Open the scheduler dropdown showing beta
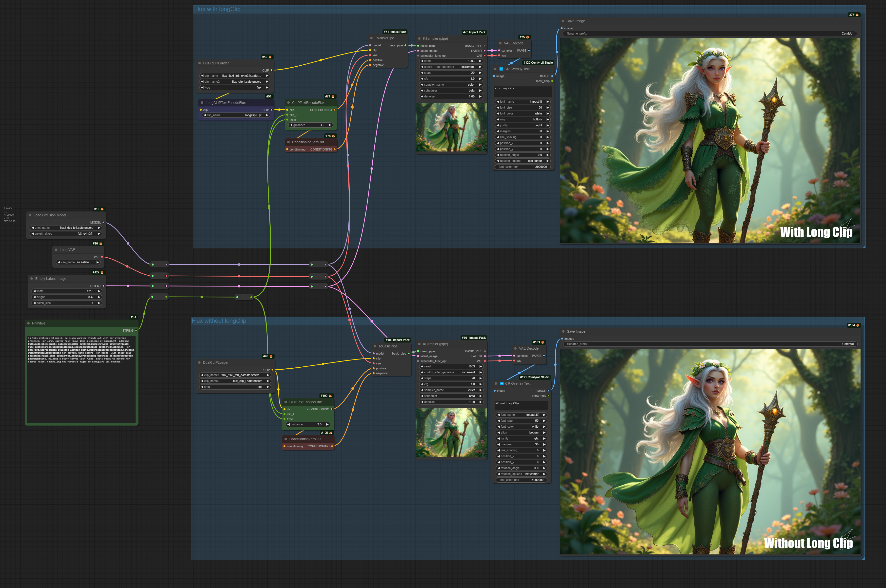 [450, 90]
